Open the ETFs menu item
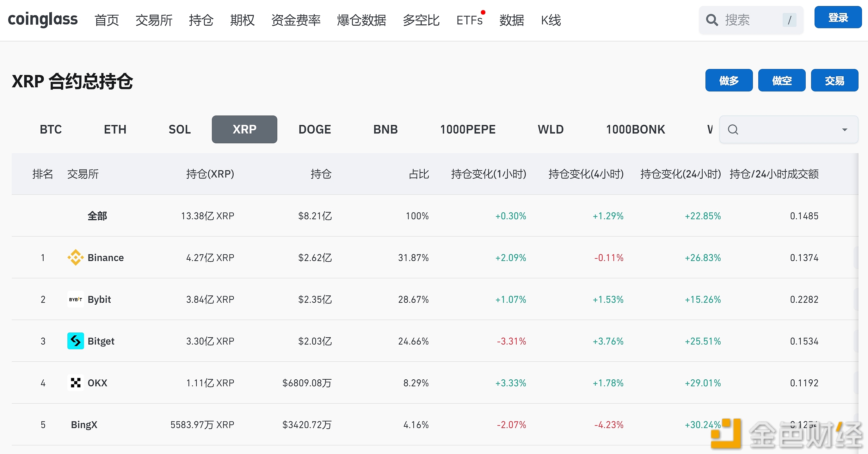This screenshot has height=454, width=868. [469, 20]
